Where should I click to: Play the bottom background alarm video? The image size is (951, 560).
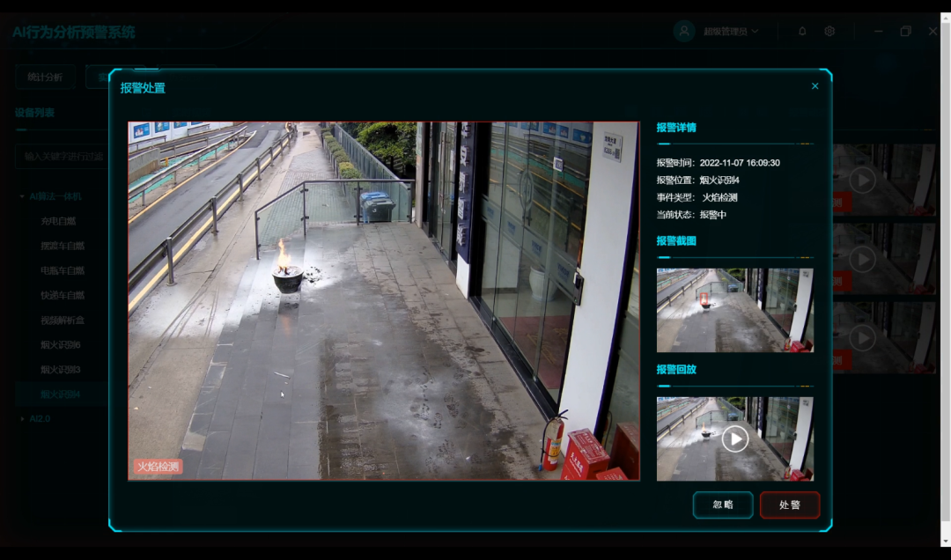[x=862, y=337]
